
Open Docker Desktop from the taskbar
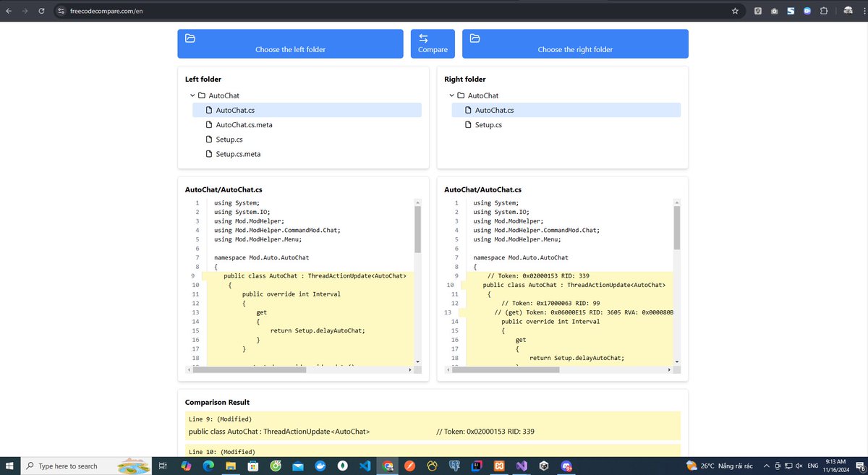pos(320,466)
